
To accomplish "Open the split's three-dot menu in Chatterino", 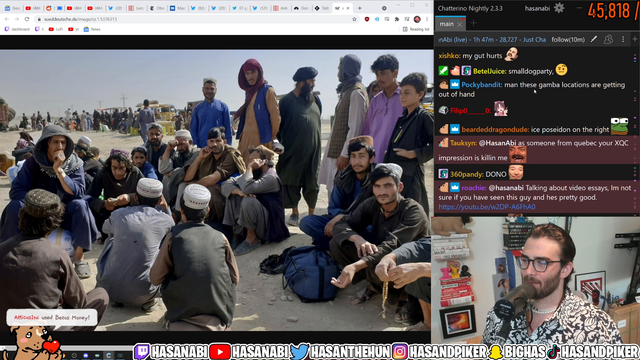I will [x=623, y=39].
